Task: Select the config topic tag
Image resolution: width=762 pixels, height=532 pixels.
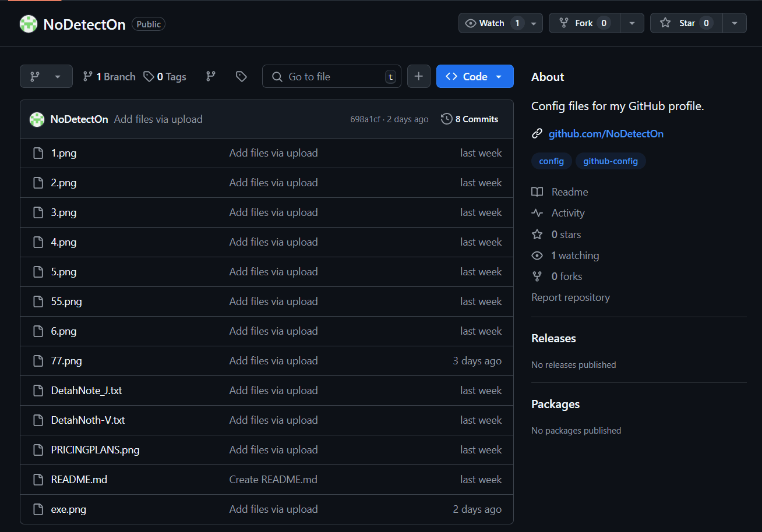Action: tap(551, 161)
